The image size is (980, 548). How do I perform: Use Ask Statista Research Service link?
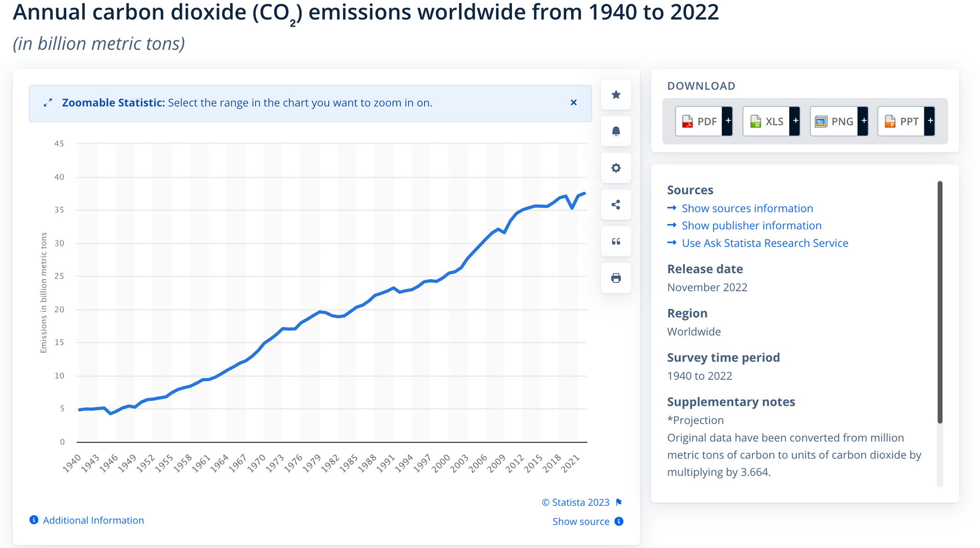(765, 243)
